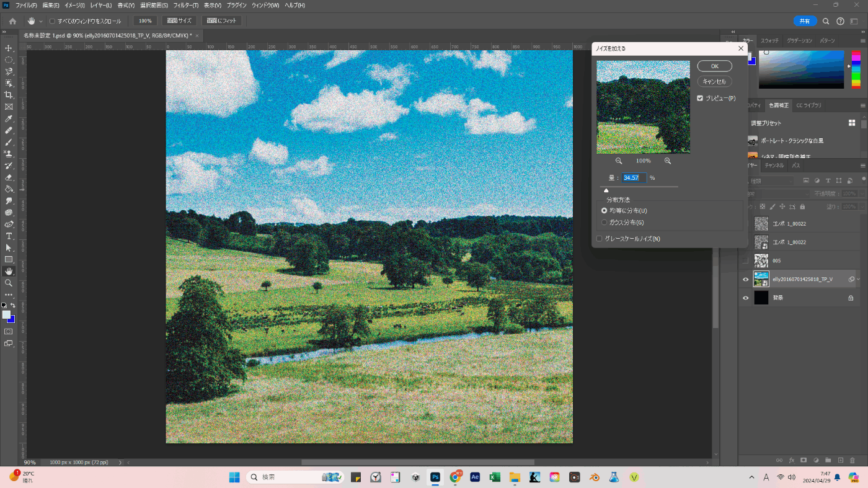Select the Clone Stamp tool
The width and height of the screenshot is (868, 488).
[x=9, y=154]
